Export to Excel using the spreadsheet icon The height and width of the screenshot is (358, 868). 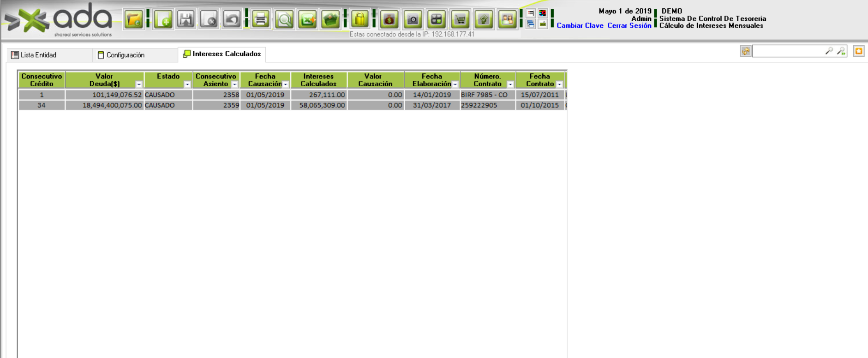307,20
